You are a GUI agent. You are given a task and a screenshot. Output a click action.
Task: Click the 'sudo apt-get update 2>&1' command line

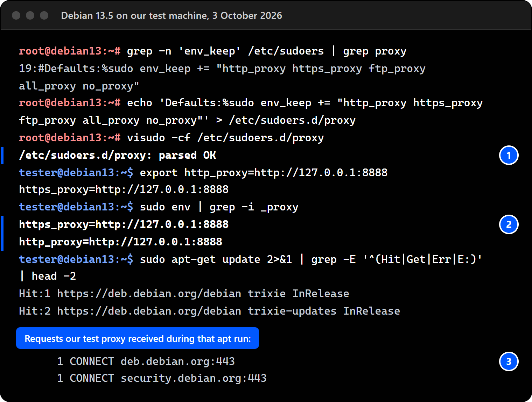click(251, 259)
